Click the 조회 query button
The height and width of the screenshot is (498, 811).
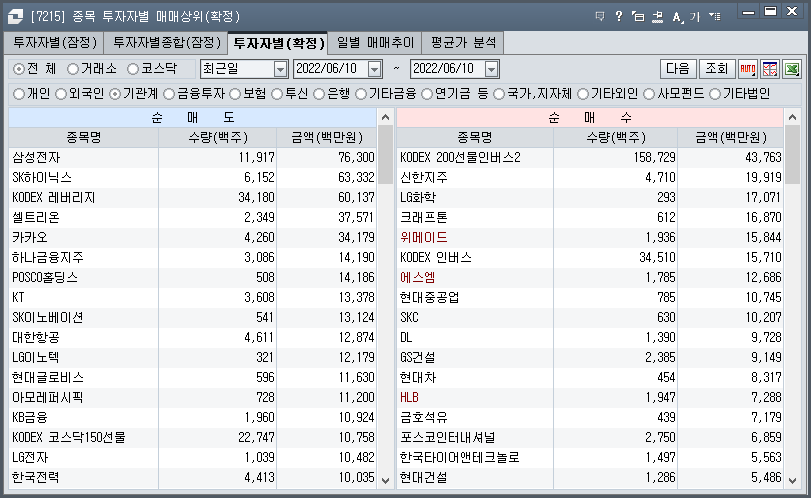pyautogui.click(x=717, y=69)
